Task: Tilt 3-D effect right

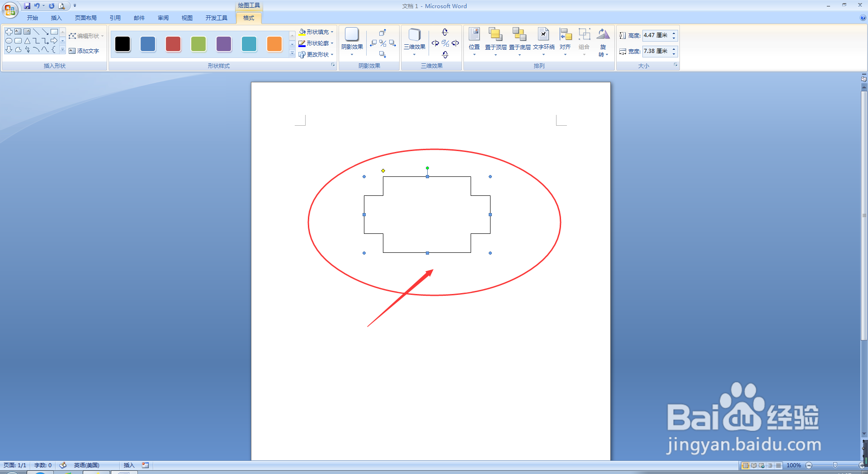Action: point(455,43)
